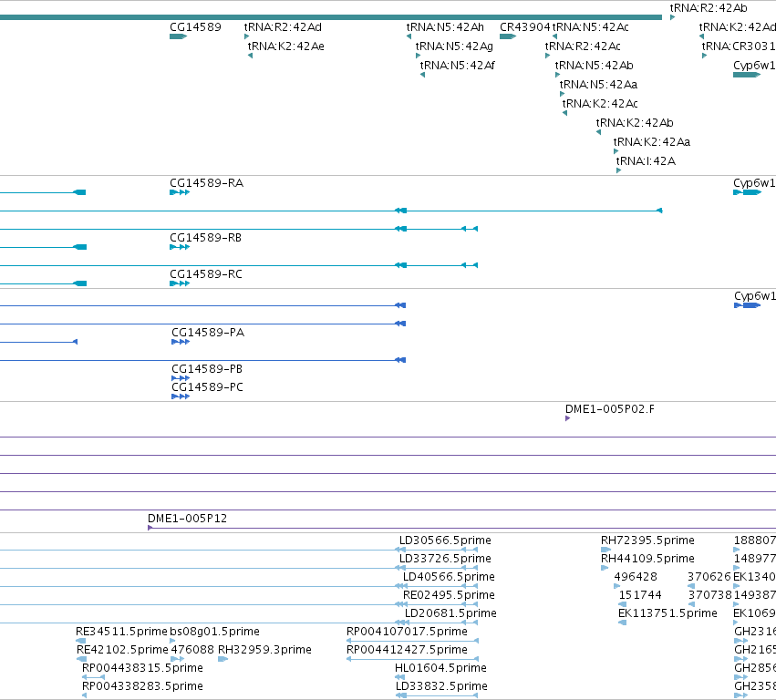Open the LD20681.5prime label
This screenshot has height=700, width=776.
click(450, 613)
